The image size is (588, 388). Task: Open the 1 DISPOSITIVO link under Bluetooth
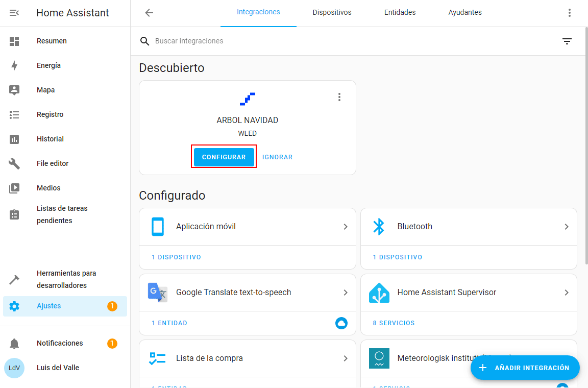[x=398, y=257]
